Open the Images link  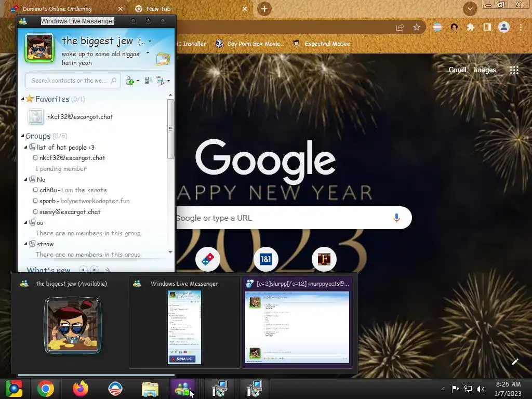pyautogui.click(x=485, y=70)
